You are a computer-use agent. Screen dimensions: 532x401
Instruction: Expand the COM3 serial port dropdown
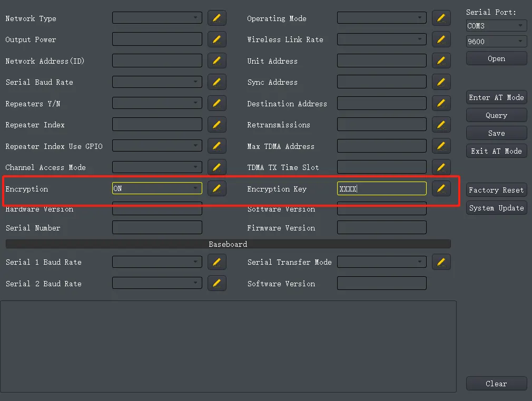(x=496, y=25)
